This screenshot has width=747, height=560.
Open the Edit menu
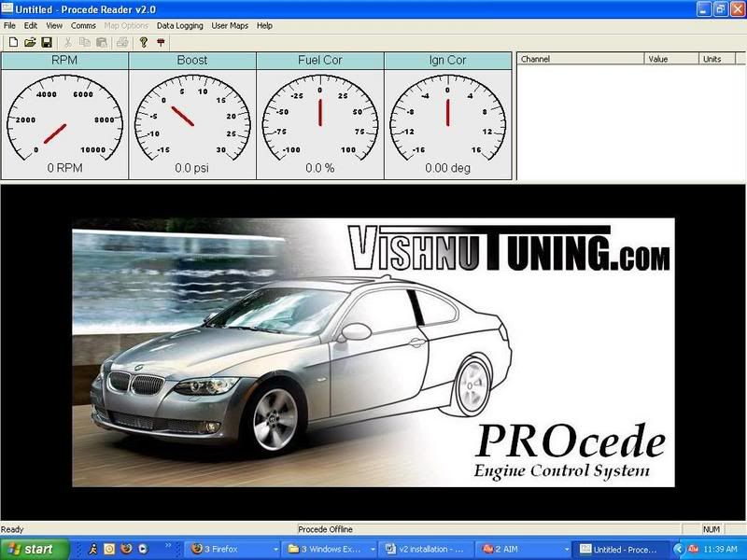(x=31, y=26)
